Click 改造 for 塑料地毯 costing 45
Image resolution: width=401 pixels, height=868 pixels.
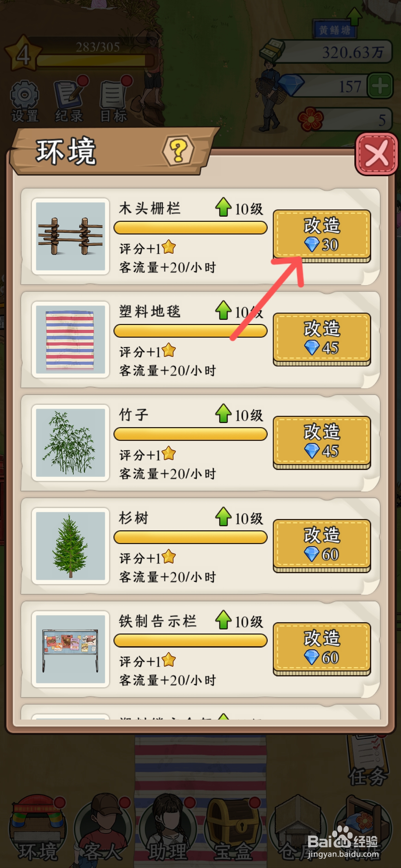click(x=321, y=339)
